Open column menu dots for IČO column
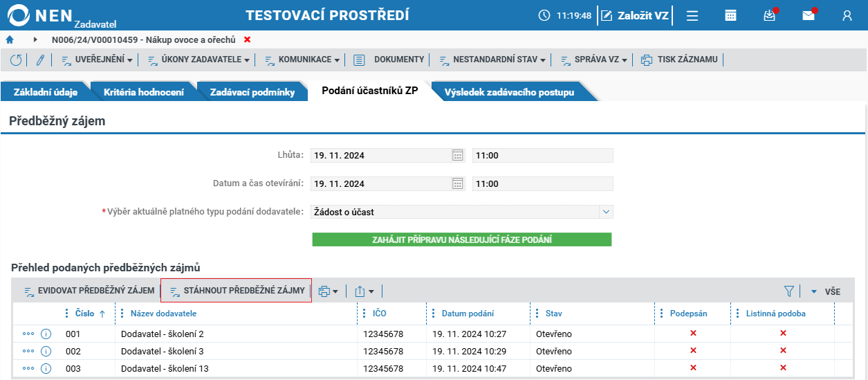The width and height of the screenshot is (868, 380). click(x=364, y=314)
